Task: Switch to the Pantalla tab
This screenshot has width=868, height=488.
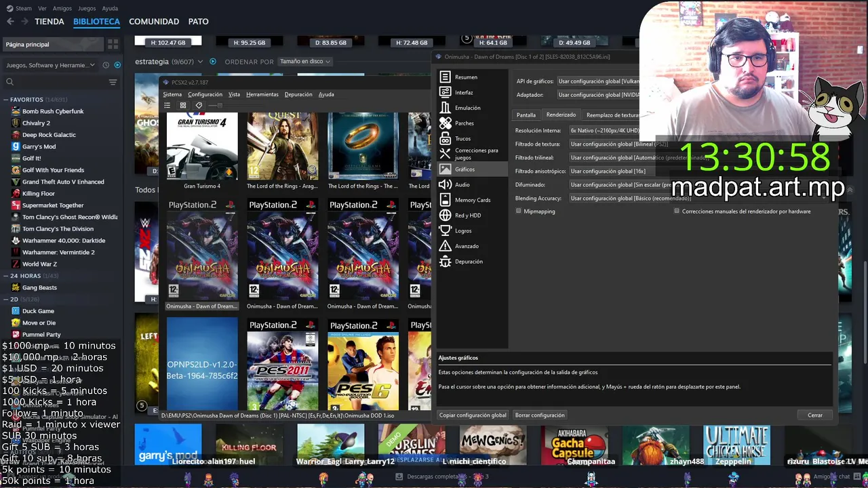Action: (526, 115)
